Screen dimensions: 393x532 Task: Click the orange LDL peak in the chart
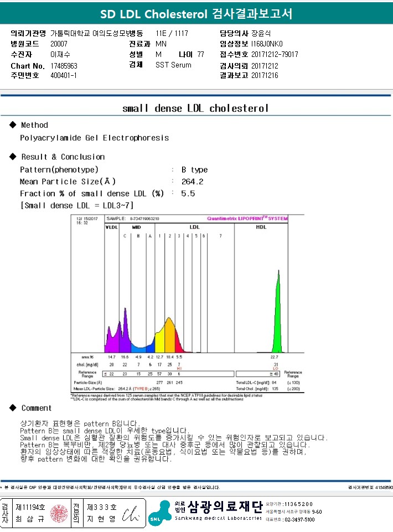[170, 336]
